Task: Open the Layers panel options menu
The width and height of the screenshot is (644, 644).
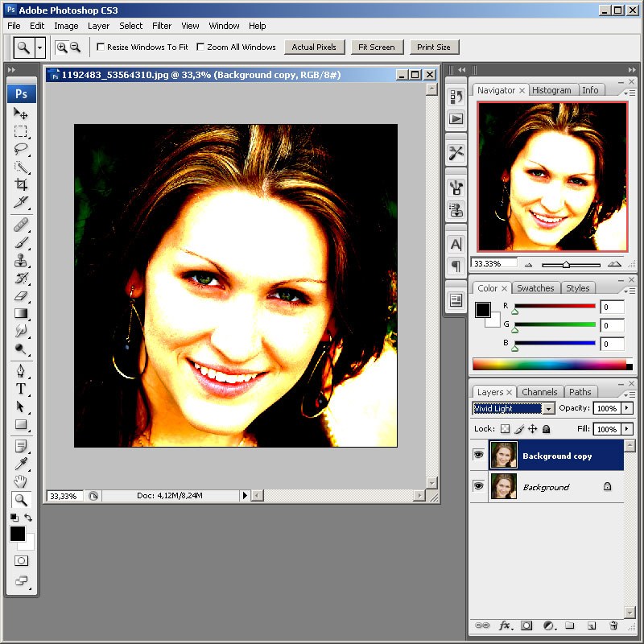Action: [630, 394]
